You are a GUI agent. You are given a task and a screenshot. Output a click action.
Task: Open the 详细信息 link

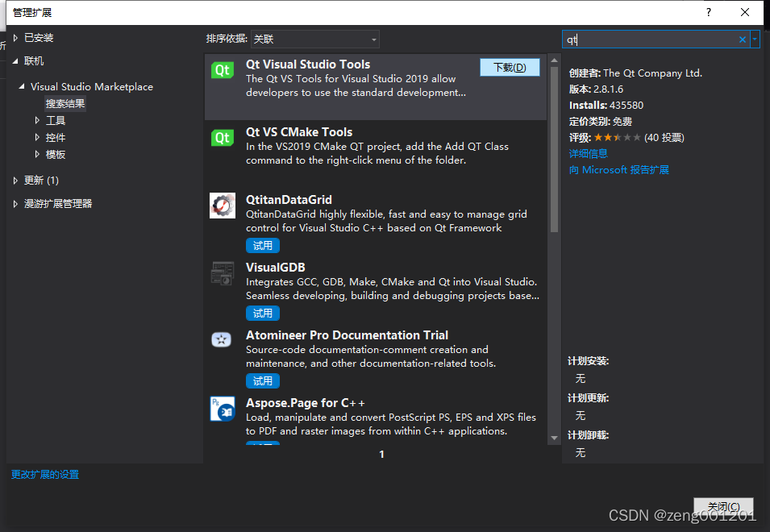[x=587, y=153]
